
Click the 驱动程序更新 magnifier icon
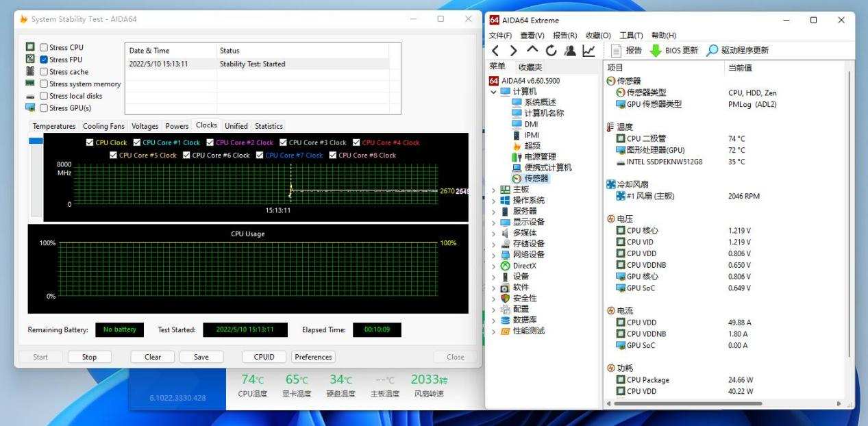712,51
